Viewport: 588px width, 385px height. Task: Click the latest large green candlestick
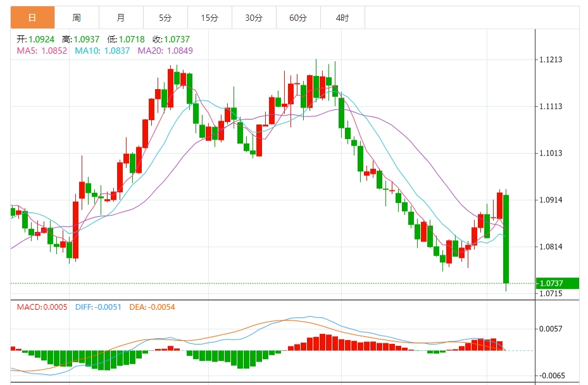(506, 239)
